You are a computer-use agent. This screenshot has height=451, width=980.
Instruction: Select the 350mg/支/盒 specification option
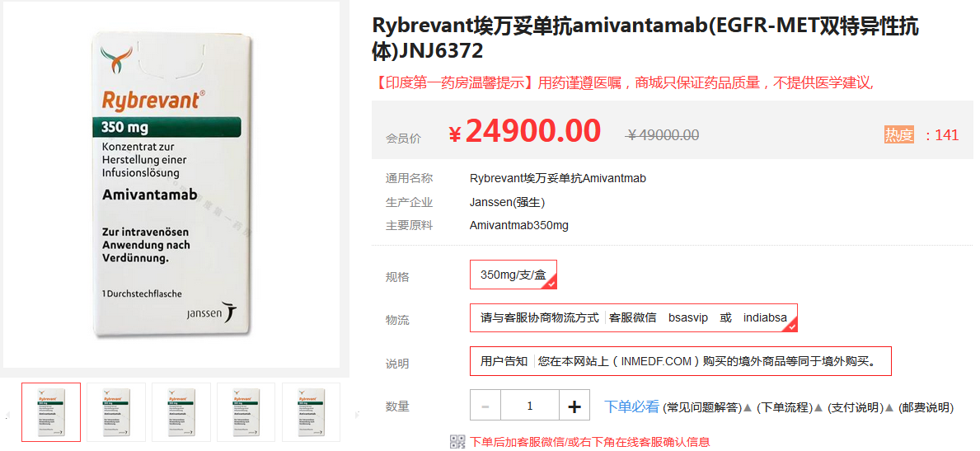(513, 275)
